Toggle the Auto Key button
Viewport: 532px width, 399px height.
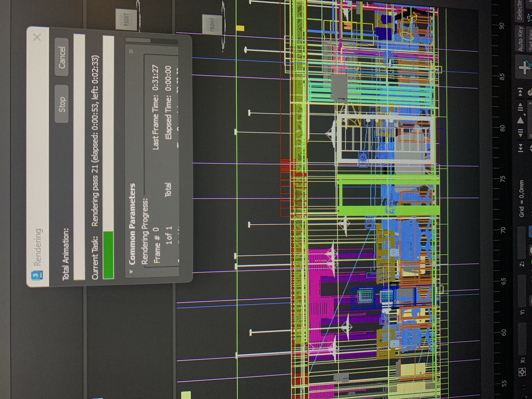pos(521,39)
